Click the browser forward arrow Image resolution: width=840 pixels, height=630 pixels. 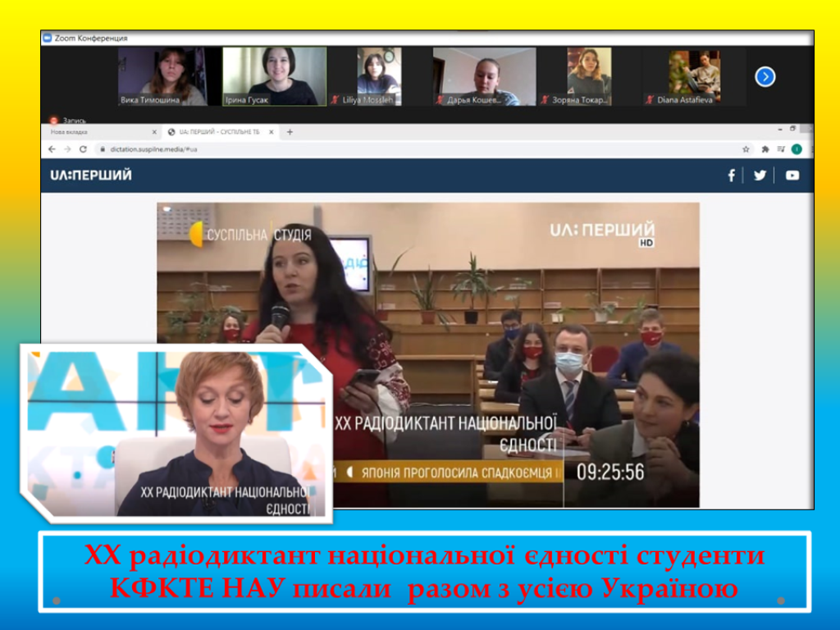[x=67, y=149]
